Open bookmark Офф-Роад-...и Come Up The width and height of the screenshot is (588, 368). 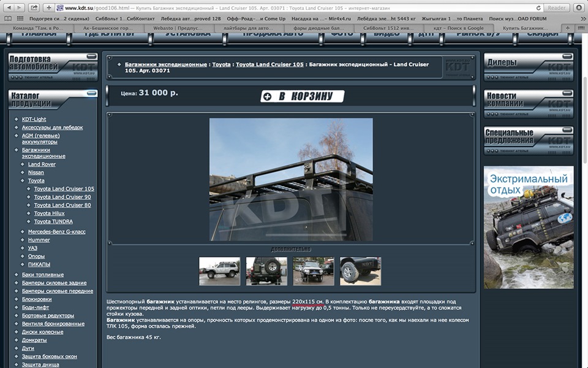click(x=256, y=18)
